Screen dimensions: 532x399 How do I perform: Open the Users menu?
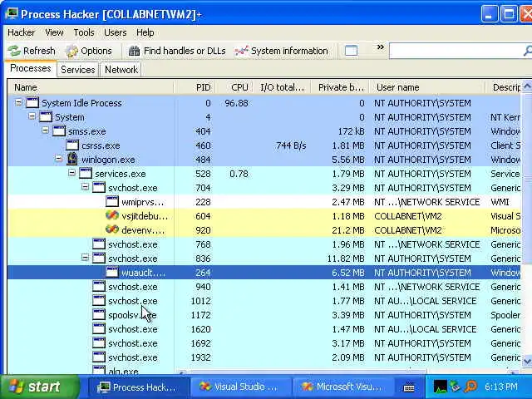pos(115,32)
